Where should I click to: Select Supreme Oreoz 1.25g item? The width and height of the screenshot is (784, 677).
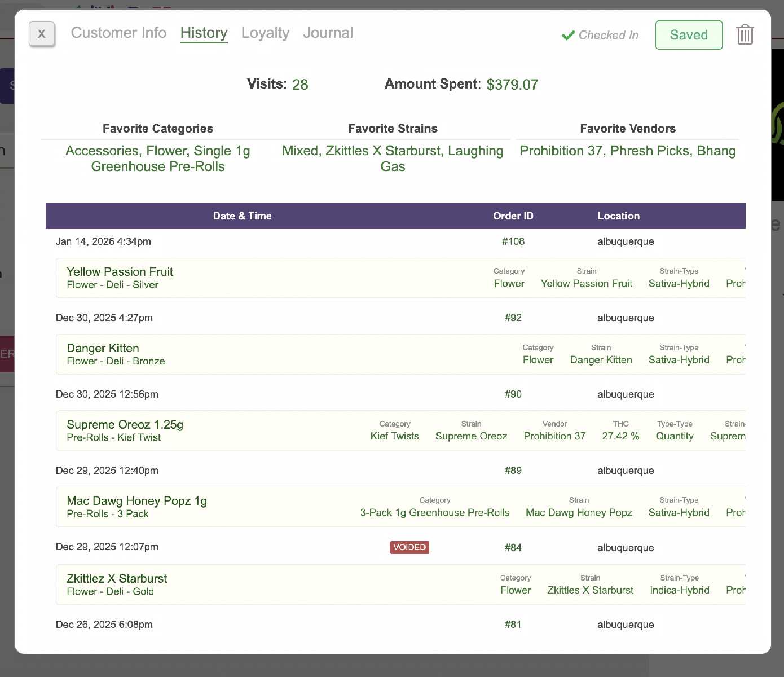pyautogui.click(x=125, y=425)
